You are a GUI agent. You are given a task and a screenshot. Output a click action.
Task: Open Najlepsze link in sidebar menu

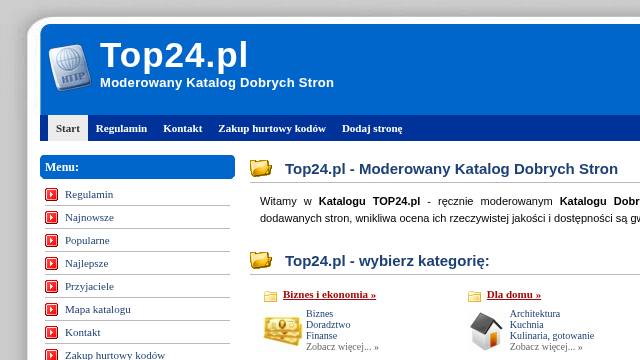coord(87,264)
